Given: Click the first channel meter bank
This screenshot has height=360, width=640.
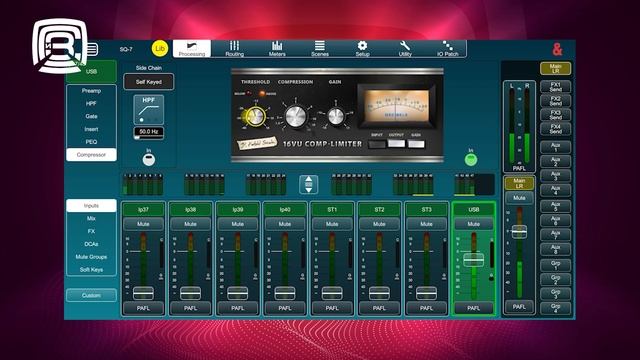Looking at the screenshot, I should point(143,184).
